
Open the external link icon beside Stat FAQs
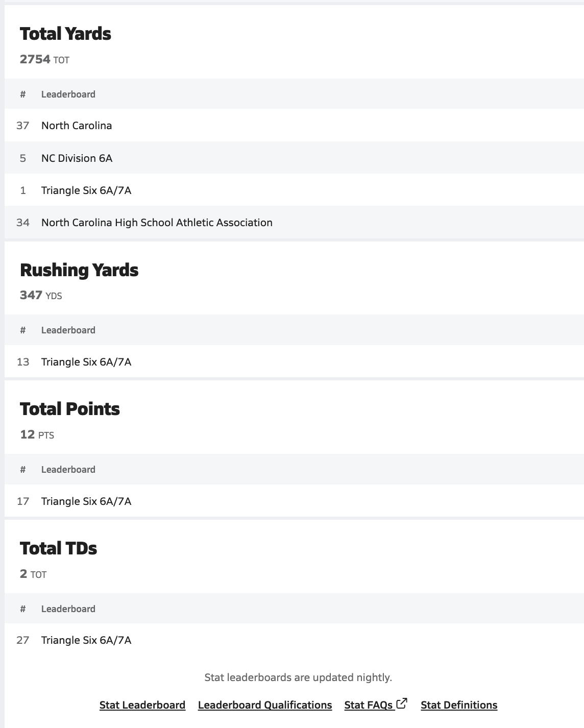[402, 703]
